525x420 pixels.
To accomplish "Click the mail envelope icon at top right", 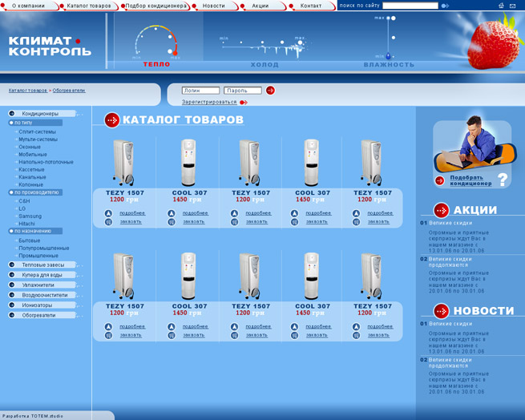I will click(x=513, y=6).
